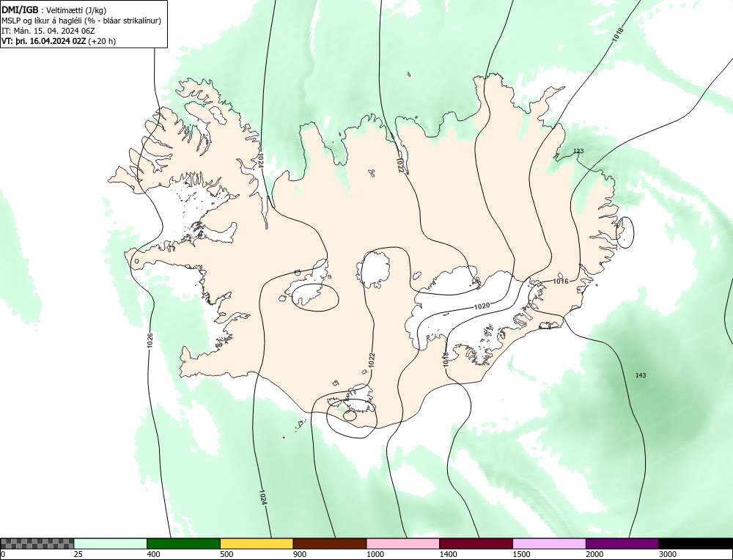Select the brown 900–1000 legend swatch
Screen dimensions: 733x560
pyautogui.click(x=330, y=544)
